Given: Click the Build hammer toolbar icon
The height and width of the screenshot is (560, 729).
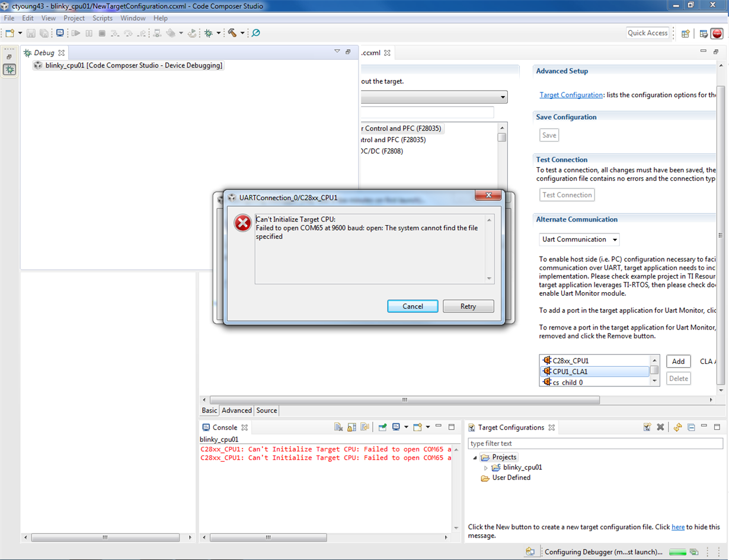Looking at the screenshot, I should [x=232, y=33].
